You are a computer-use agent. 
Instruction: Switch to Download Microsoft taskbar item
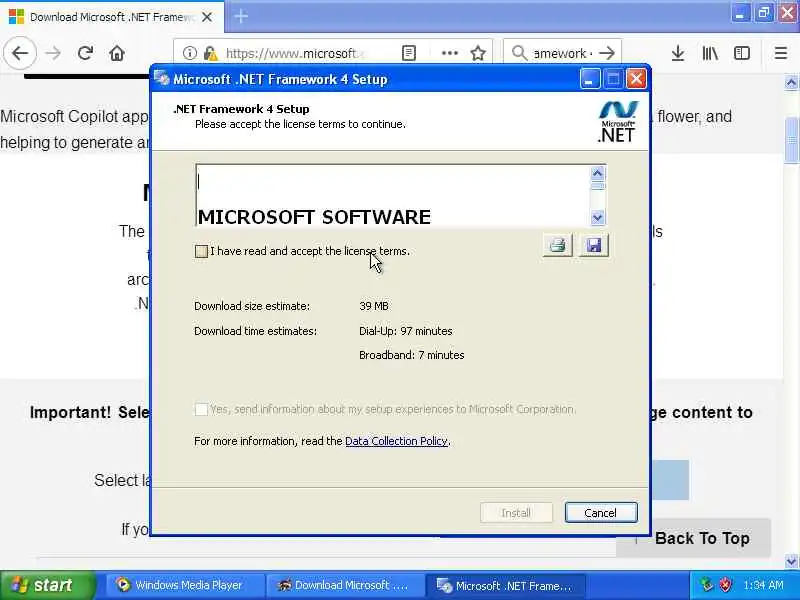[345, 585]
